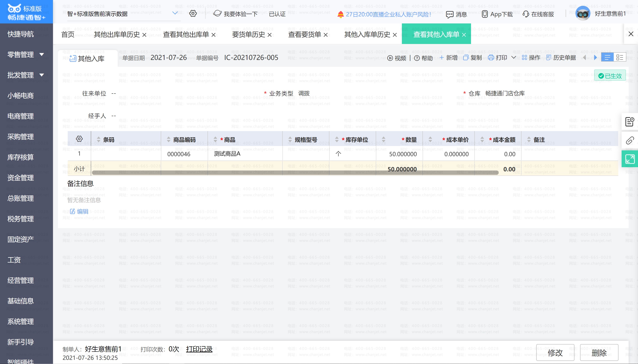This screenshot has width=638, height=364.
Task: Switch to 其他入库单历史 tab
Action: [367, 34]
